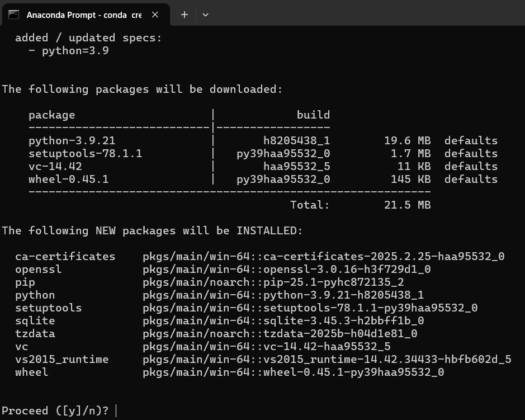
Task: Click the Anaconda Prompt icon on the tab
Action: [x=12, y=15]
